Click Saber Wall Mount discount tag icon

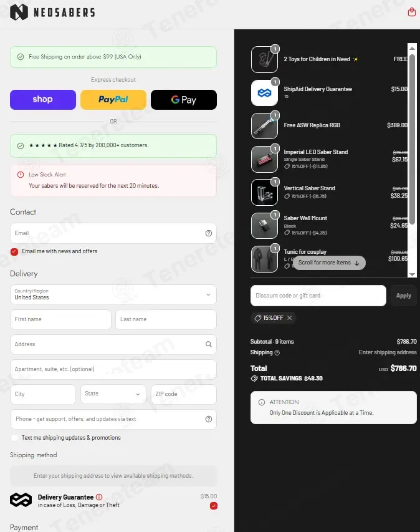tap(287, 233)
